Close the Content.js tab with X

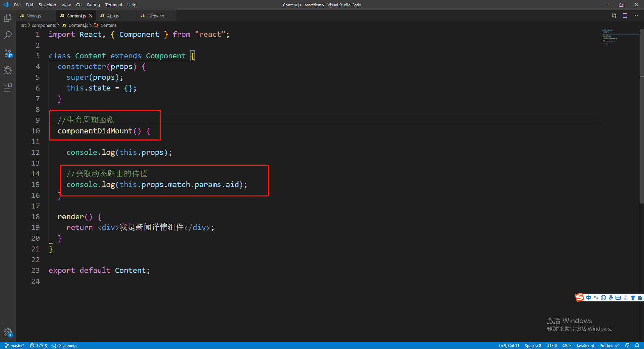pyautogui.click(x=91, y=16)
